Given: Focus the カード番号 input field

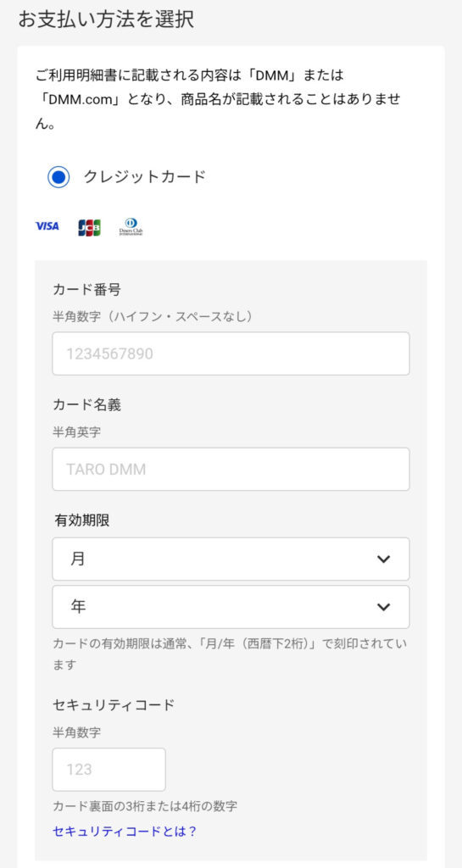Looking at the screenshot, I should click(x=231, y=353).
